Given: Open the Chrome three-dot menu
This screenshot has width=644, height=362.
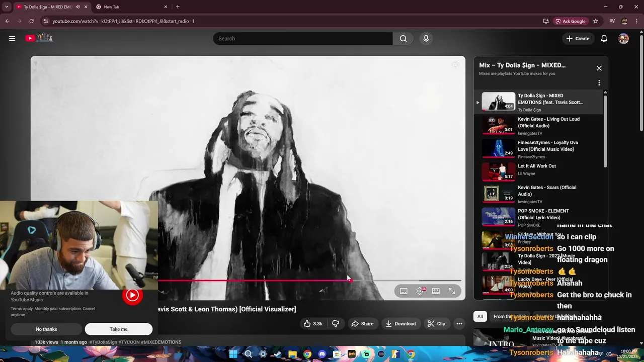Looking at the screenshot, I should click(x=636, y=21).
